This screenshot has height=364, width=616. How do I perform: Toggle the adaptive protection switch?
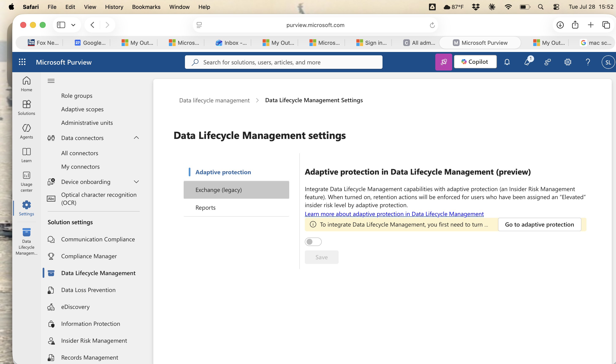[x=313, y=242]
